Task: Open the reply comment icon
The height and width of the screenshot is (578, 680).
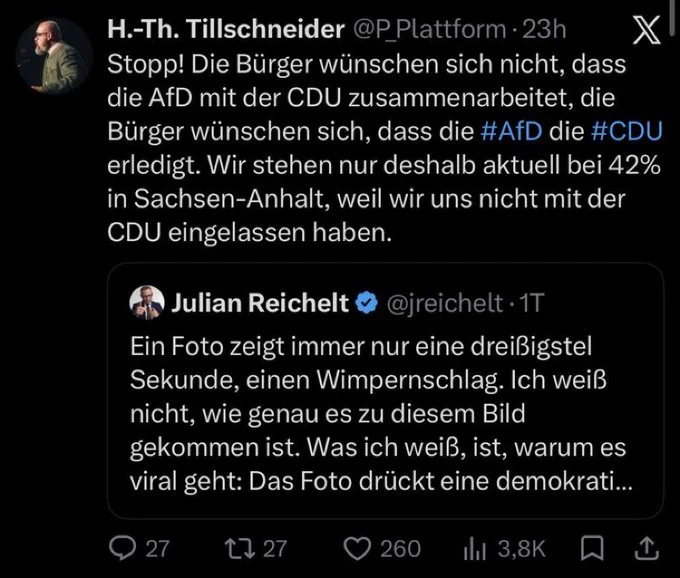Action: click(122, 549)
